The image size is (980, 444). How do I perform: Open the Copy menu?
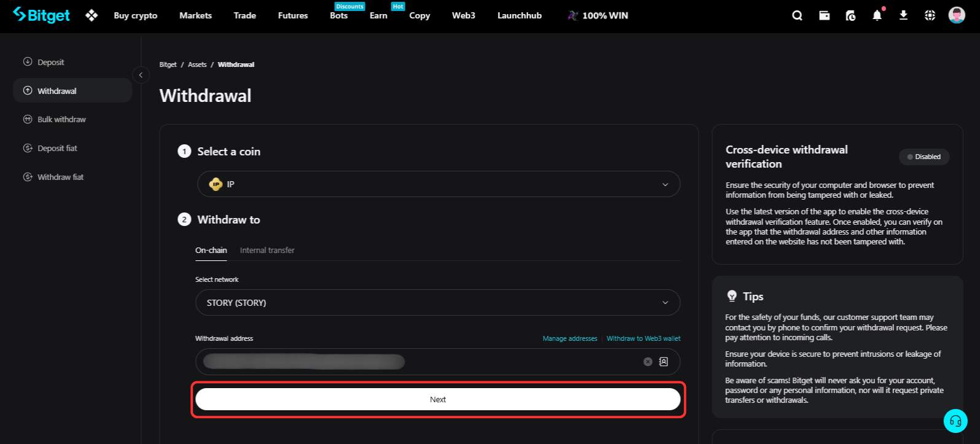coord(419,15)
